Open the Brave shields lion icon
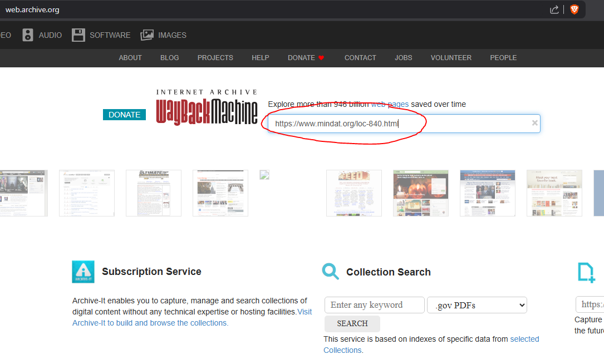This screenshot has height=364, width=604. [574, 9]
